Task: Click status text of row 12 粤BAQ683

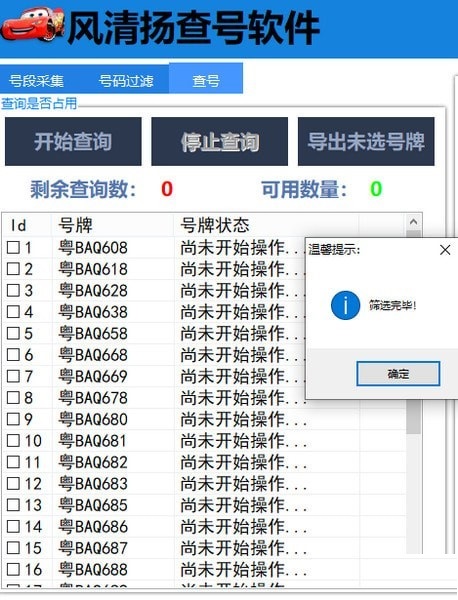Action: click(x=244, y=484)
